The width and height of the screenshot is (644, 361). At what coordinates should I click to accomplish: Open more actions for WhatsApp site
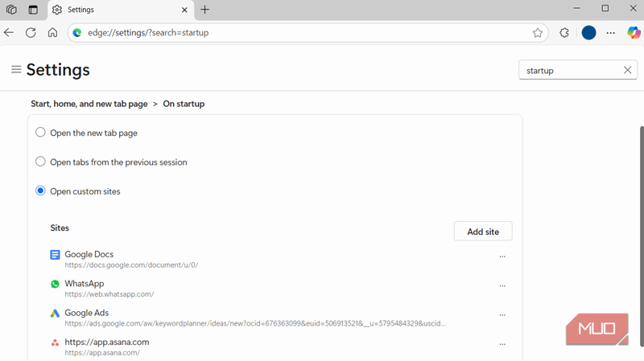coord(502,286)
